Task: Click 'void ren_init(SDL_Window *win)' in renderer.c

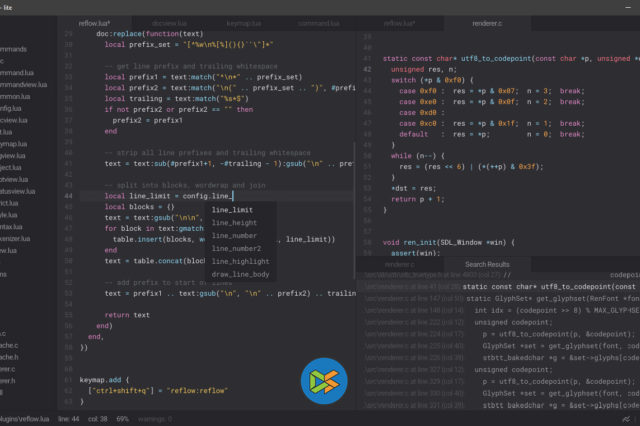Action: [x=449, y=242]
